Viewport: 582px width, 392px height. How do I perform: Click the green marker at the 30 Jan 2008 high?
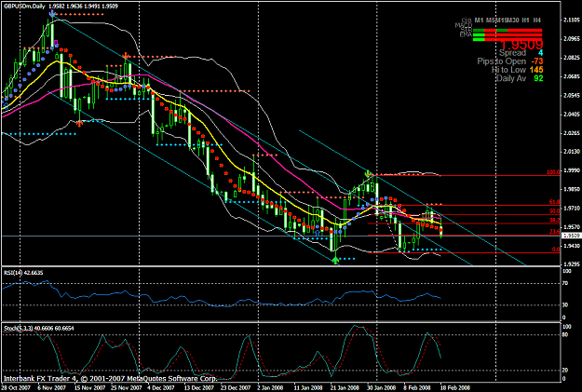tap(368, 172)
